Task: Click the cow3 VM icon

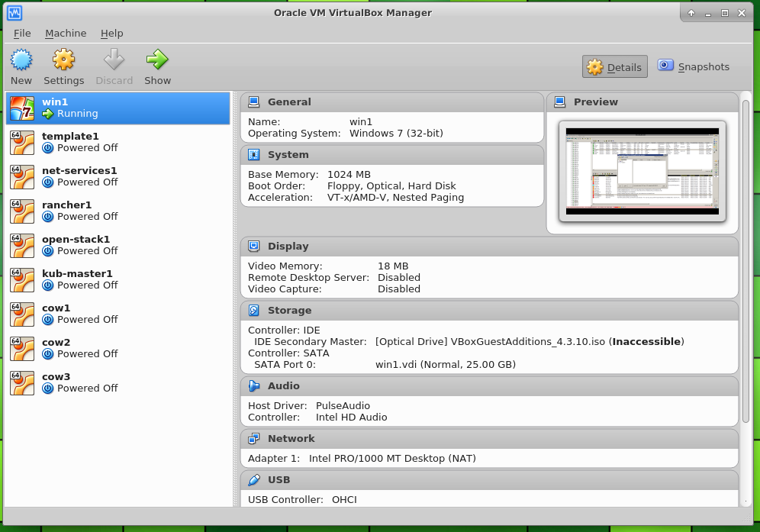Action: (22, 384)
